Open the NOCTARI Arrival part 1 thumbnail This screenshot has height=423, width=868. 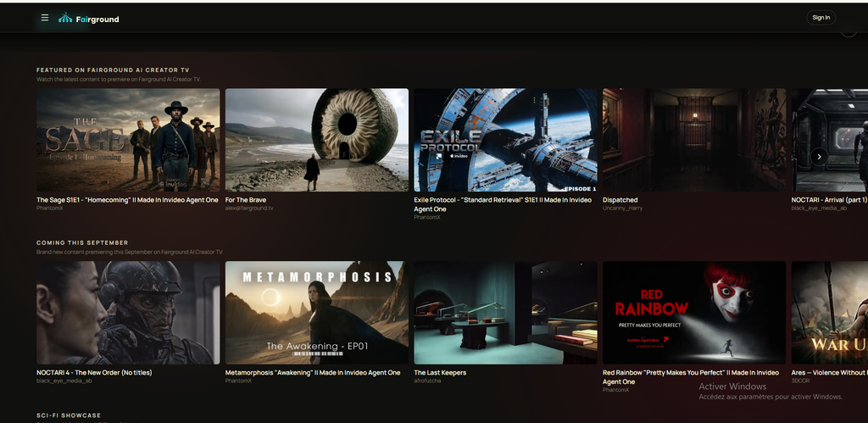(x=830, y=140)
